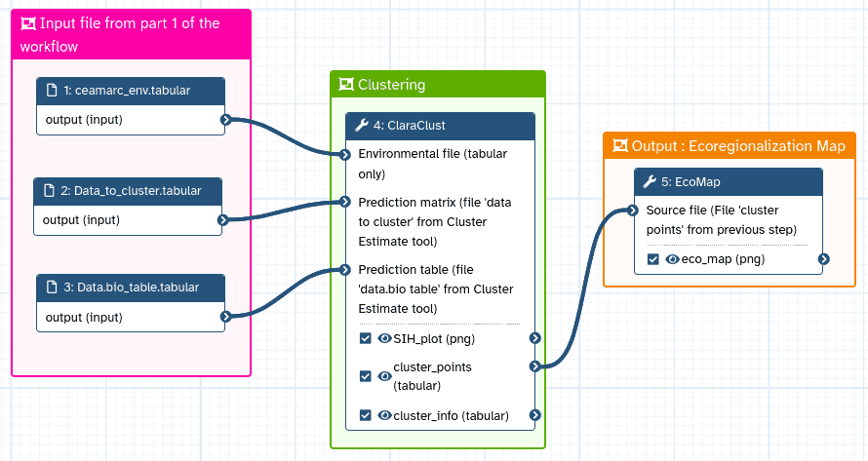Click output connector of ceamarc_env.tabular node

225,120
